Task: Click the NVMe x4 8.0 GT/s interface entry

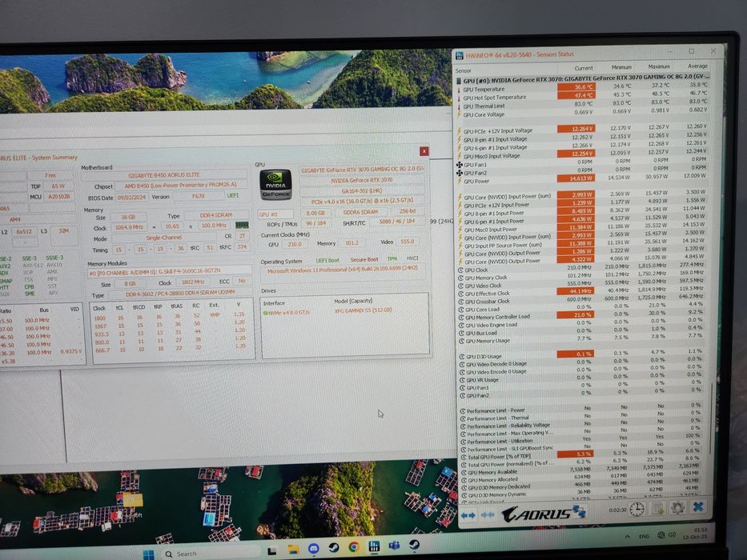Action: tap(286, 312)
